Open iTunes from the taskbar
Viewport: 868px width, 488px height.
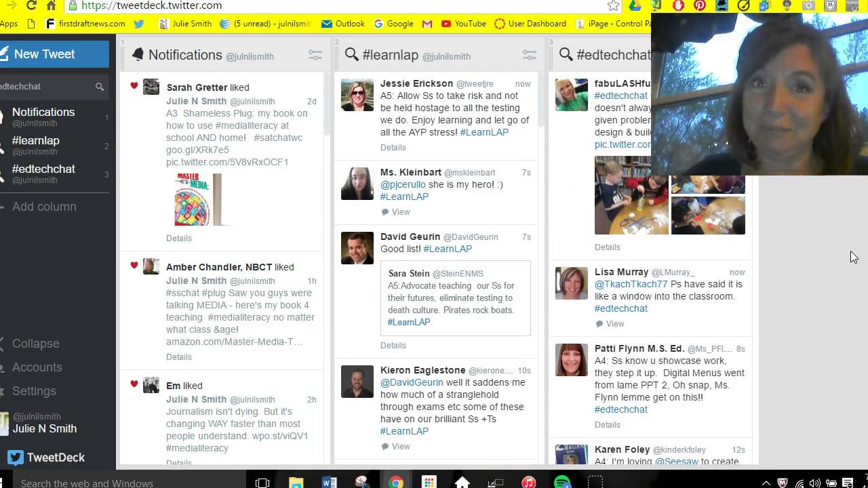pos(529,483)
